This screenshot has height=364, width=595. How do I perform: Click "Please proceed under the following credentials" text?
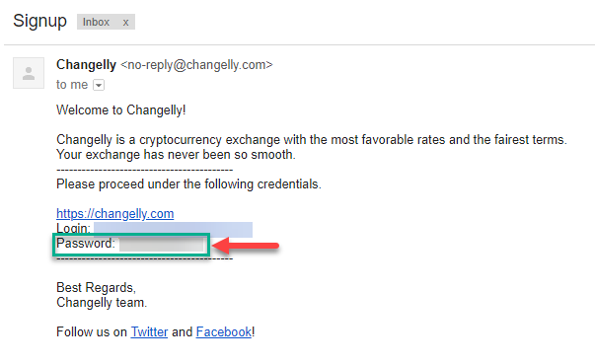(188, 184)
